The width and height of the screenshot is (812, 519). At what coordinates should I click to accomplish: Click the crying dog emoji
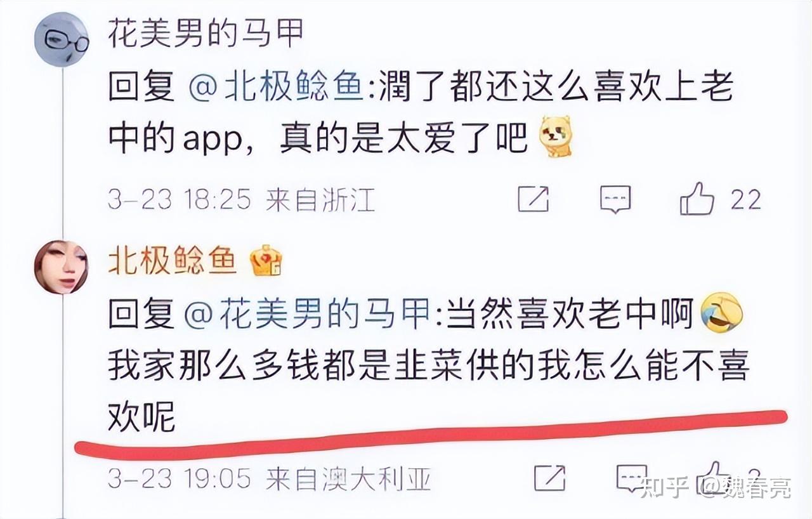556,136
